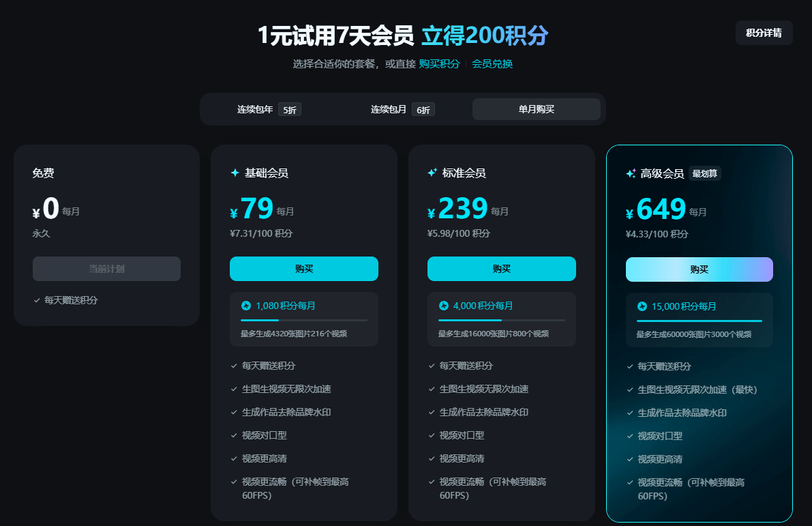This screenshot has height=526, width=812.
Task: Click 生图生视频无限次加速（最快）checkmark in 高级会员 card
Action: [x=630, y=390]
